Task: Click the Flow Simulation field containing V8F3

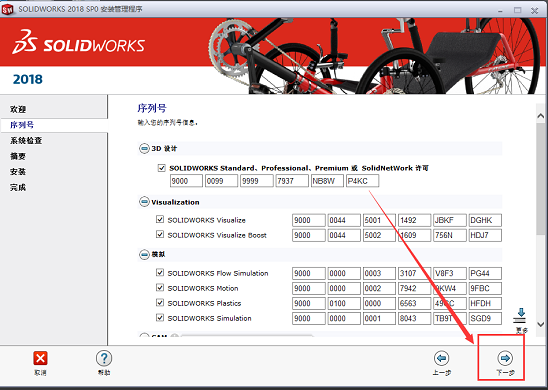Action: tap(450, 273)
